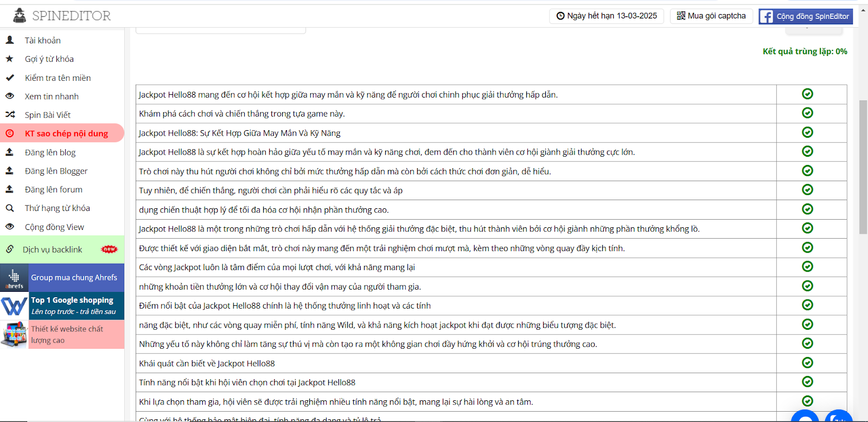Click green check for 'Những yếu tố này' row

click(808, 343)
